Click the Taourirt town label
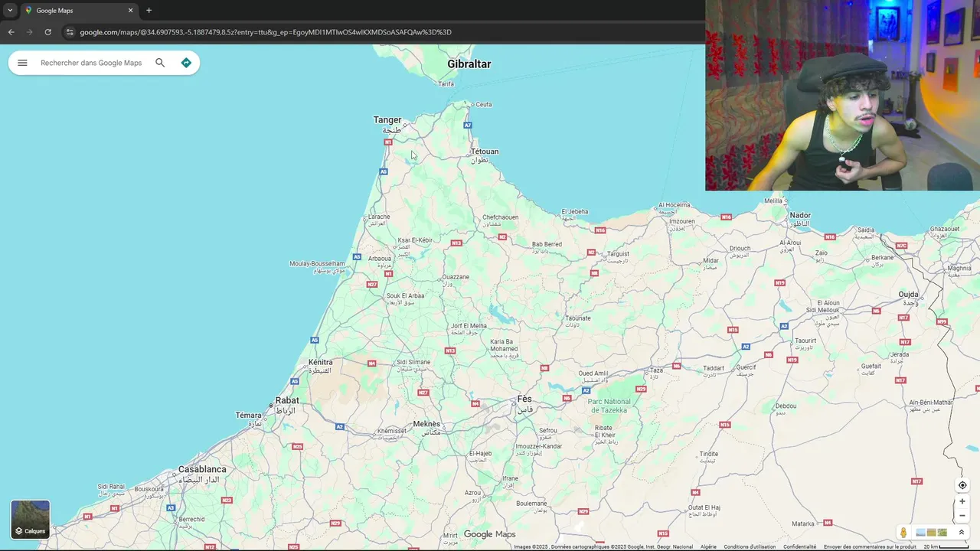This screenshot has height=551, width=980. tap(805, 341)
